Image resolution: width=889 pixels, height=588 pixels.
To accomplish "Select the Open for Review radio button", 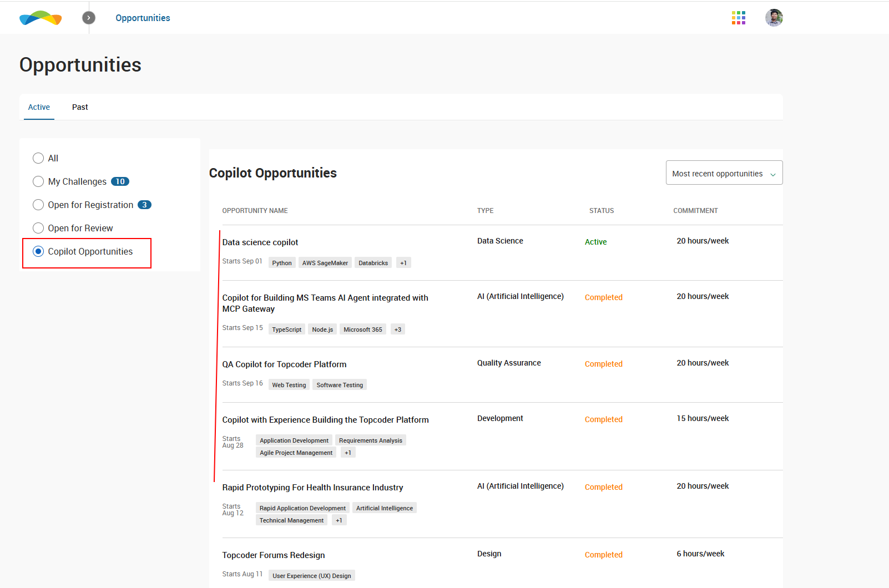I will 38,228.
